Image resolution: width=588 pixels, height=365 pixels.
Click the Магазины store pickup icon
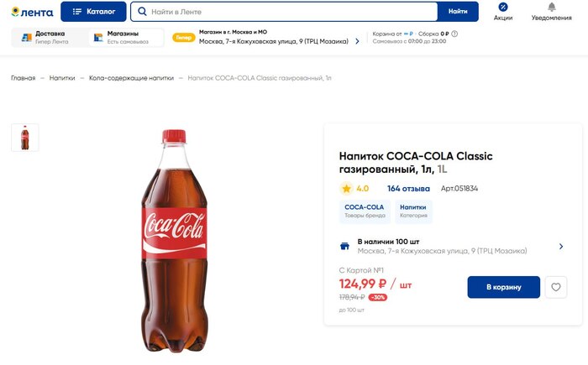click(98, 38)
